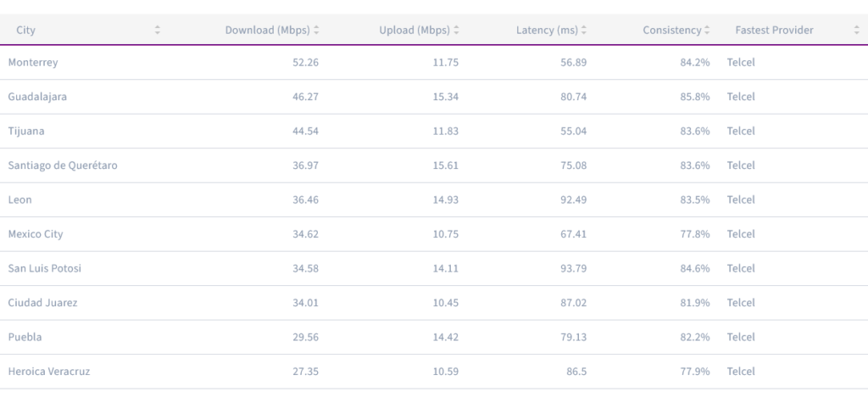Click Leon's 92.49 latency cell
The width and height of the screenshot is (868, 403).
573,199
